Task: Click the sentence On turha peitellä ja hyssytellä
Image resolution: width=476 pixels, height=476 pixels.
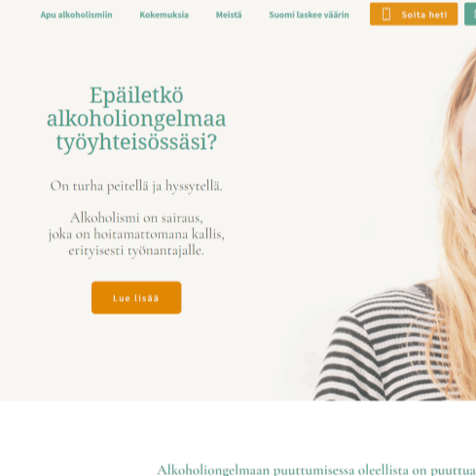Action: [x=136, y=186]
